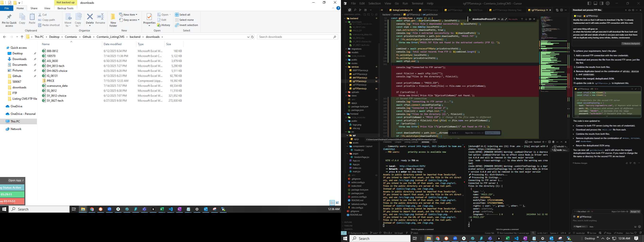The height and width of the screenshot is (242, 644).
Task: Click the Open App button
Action: (x=16, y=180)
